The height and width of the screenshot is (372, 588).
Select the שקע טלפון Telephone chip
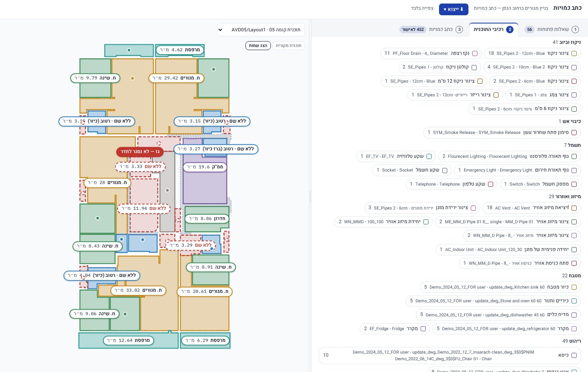(x=452, y=184)
